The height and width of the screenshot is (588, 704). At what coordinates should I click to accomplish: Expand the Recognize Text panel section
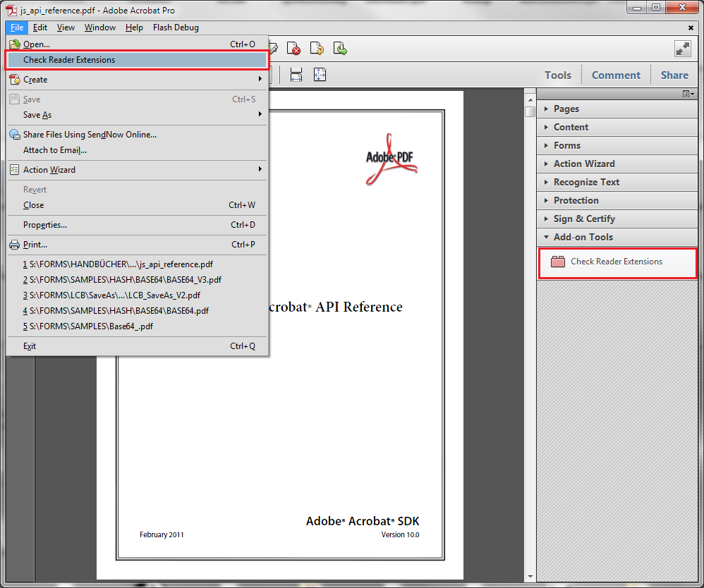(x=617, y=183)
